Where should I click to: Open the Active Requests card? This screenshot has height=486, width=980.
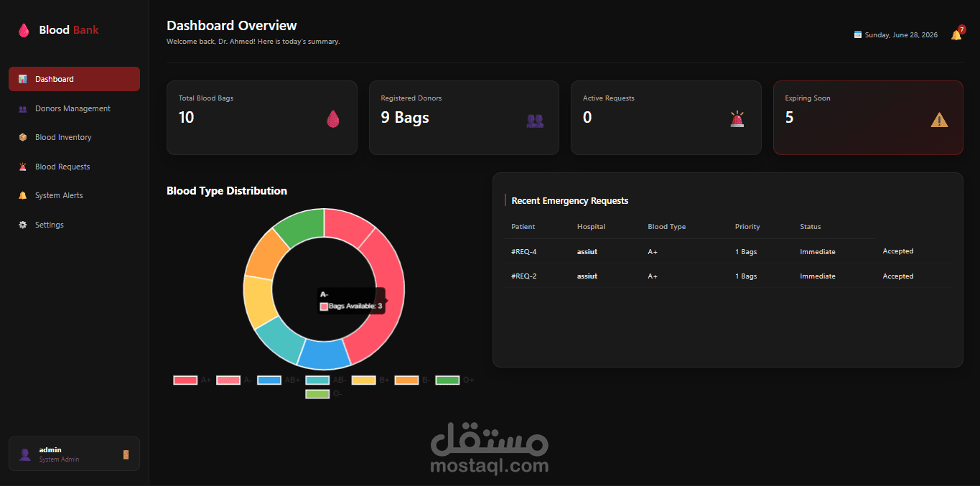[x=666, y=118]
